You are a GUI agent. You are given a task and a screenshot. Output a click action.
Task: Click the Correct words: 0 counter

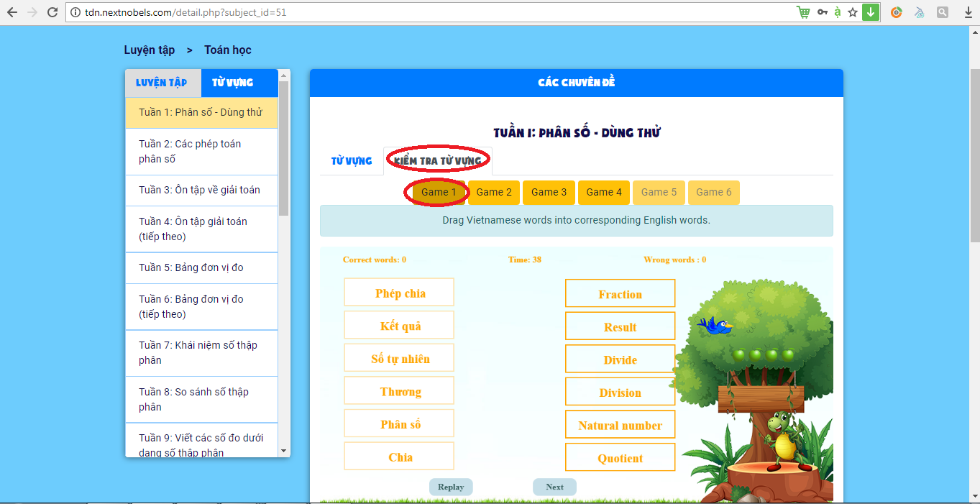click(375, 260)
